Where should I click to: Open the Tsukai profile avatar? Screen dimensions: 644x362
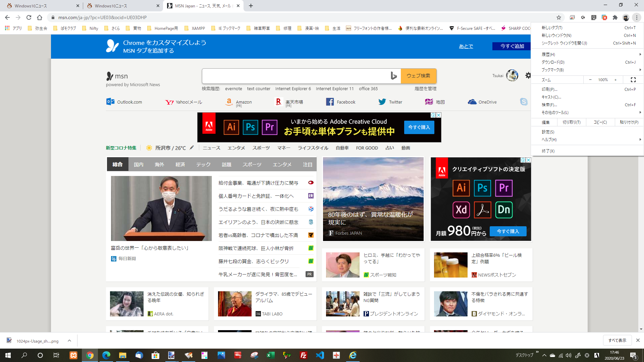512,75
